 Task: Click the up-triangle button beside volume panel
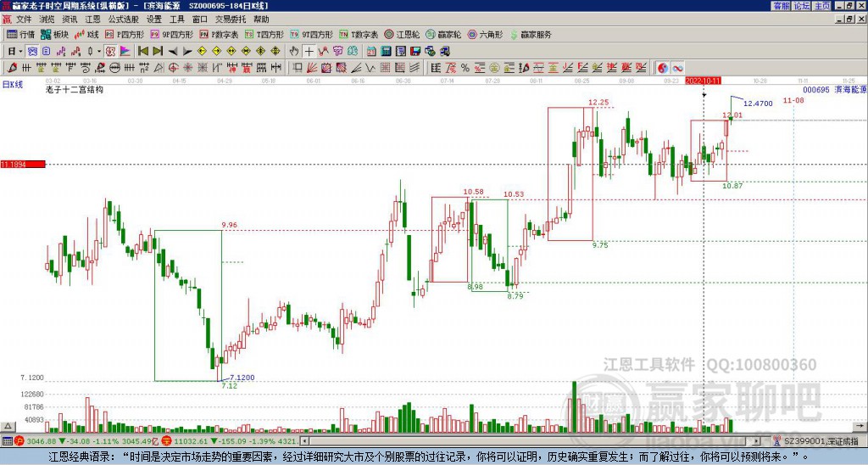8,427
